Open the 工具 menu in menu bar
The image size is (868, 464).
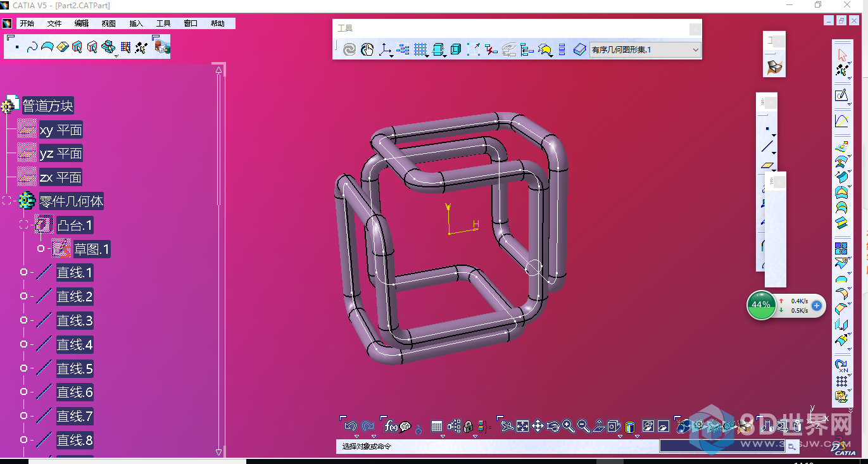point(163,23)
